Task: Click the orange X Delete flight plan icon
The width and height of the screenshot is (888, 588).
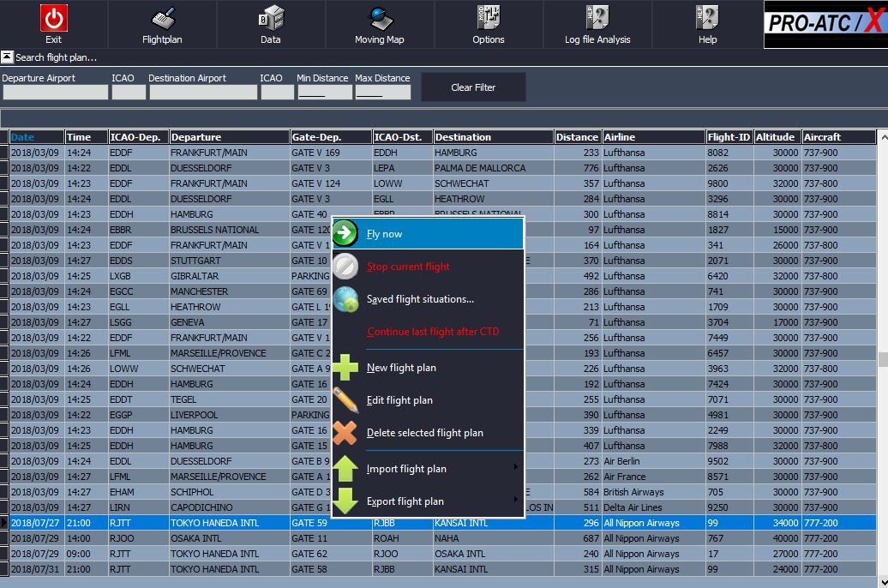Action: click(345, 433)
